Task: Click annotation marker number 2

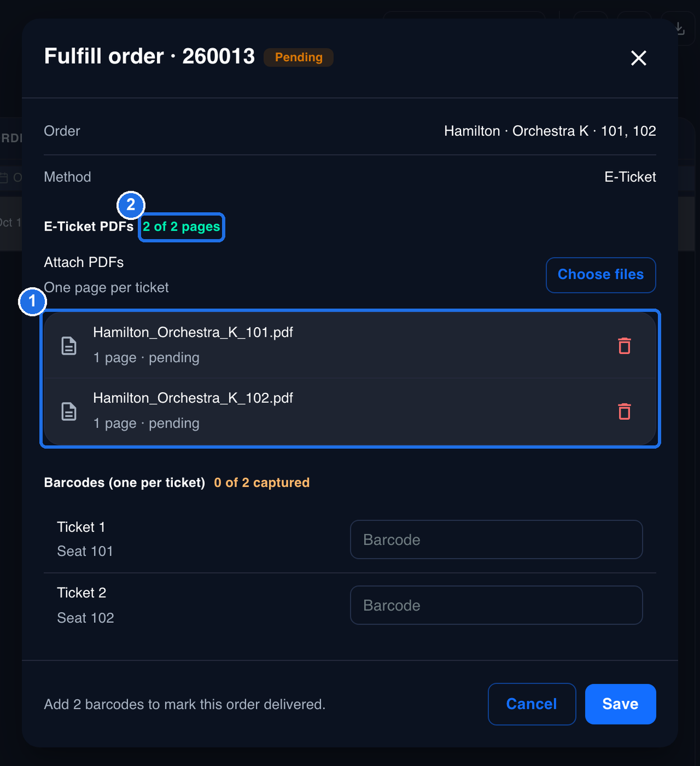Action: [131, 205]
